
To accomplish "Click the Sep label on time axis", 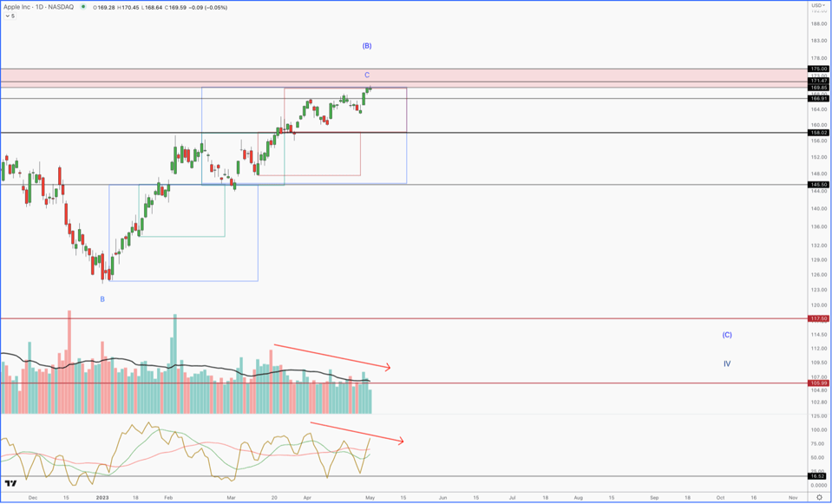I will click(x=654, y=498).
